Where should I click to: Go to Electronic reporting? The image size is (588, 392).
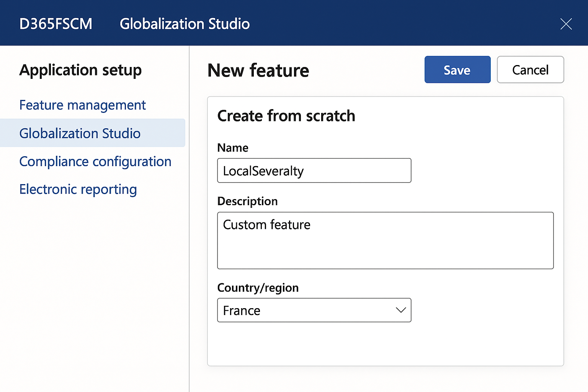click(x=78, y=189)
